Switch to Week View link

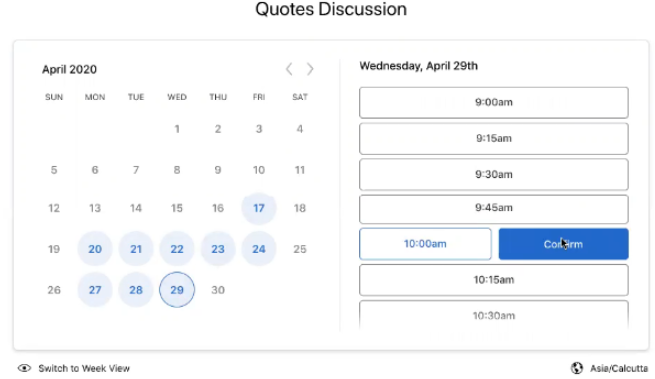coord(84,368)
